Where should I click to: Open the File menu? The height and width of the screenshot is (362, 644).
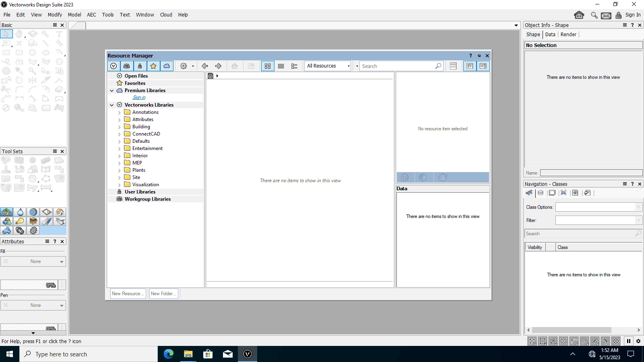pos(7,15)
